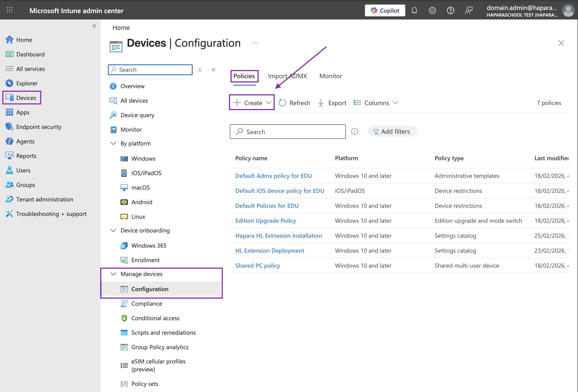Open the Columns dropdown
Image resolution: width=578 pixels, height=392 pixels.
[x=376, y=103]
